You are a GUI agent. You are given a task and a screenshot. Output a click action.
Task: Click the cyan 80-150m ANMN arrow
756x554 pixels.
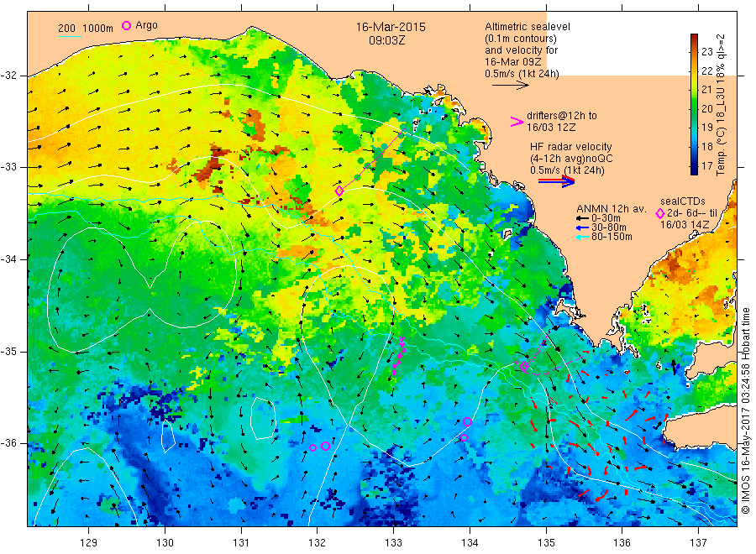pyautogui.click(x=582, y=237)
